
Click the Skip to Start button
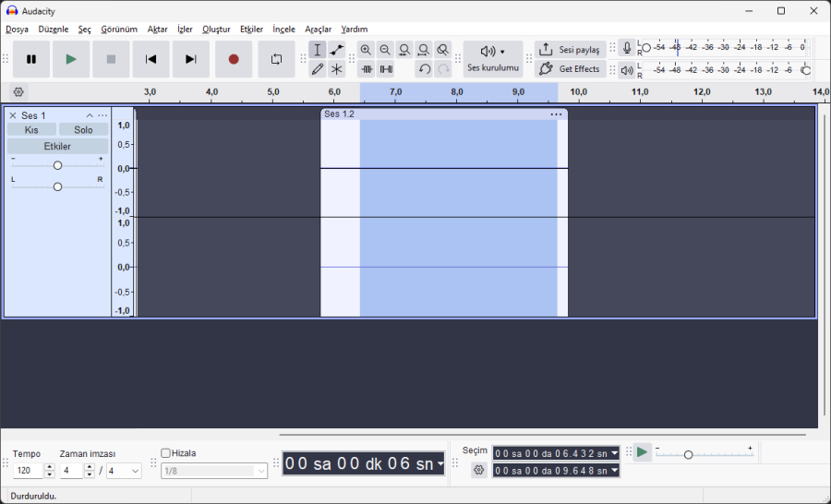point(151,59)
